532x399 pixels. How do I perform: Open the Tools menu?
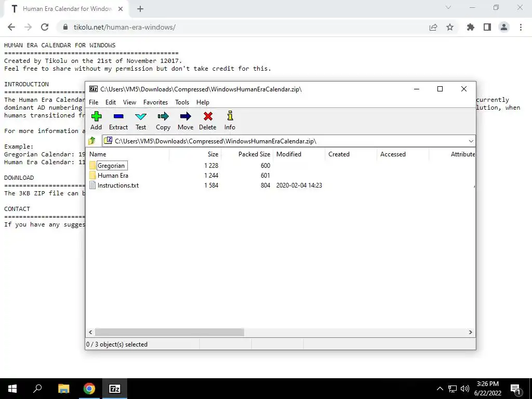pos(182,102)
